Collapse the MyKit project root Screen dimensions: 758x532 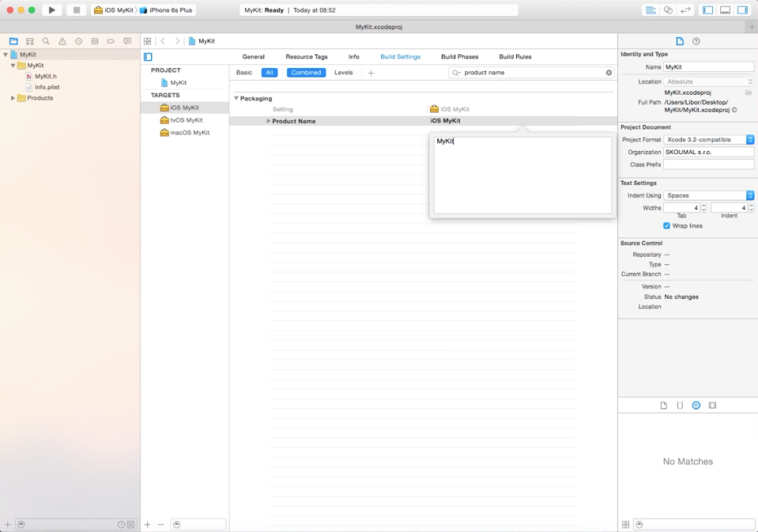point(5,55)
